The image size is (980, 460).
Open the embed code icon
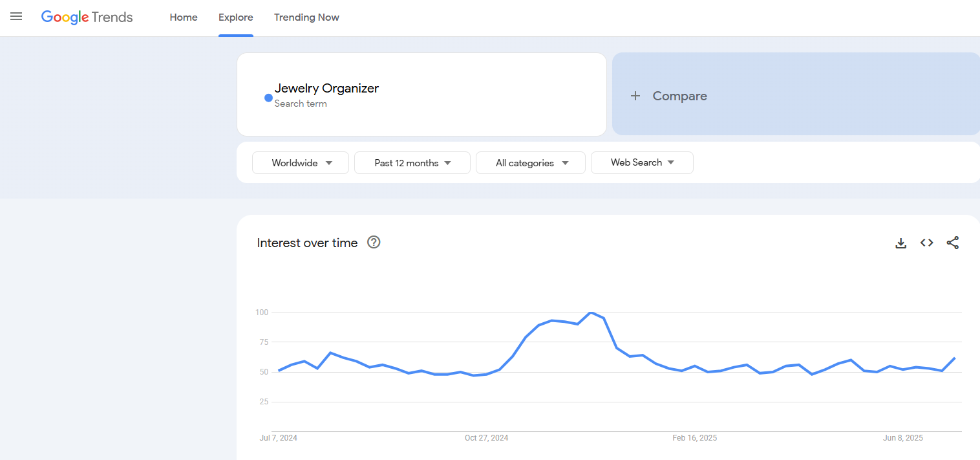[926, 243]
